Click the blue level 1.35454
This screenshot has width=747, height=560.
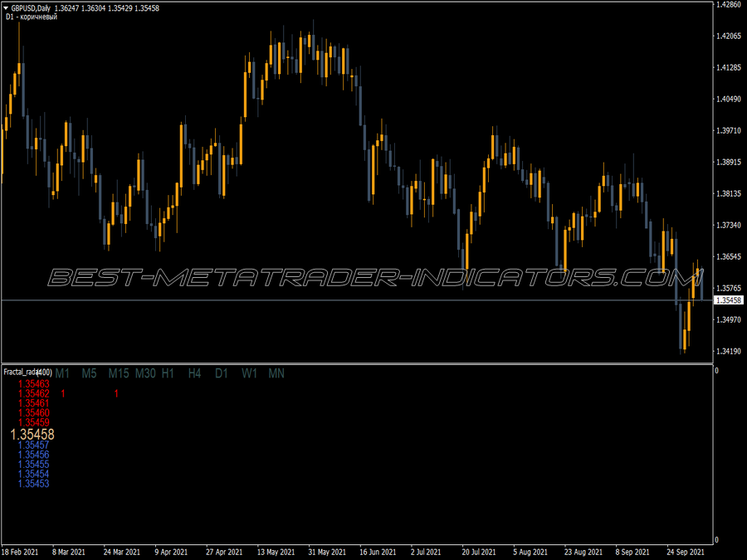point(33,474)
